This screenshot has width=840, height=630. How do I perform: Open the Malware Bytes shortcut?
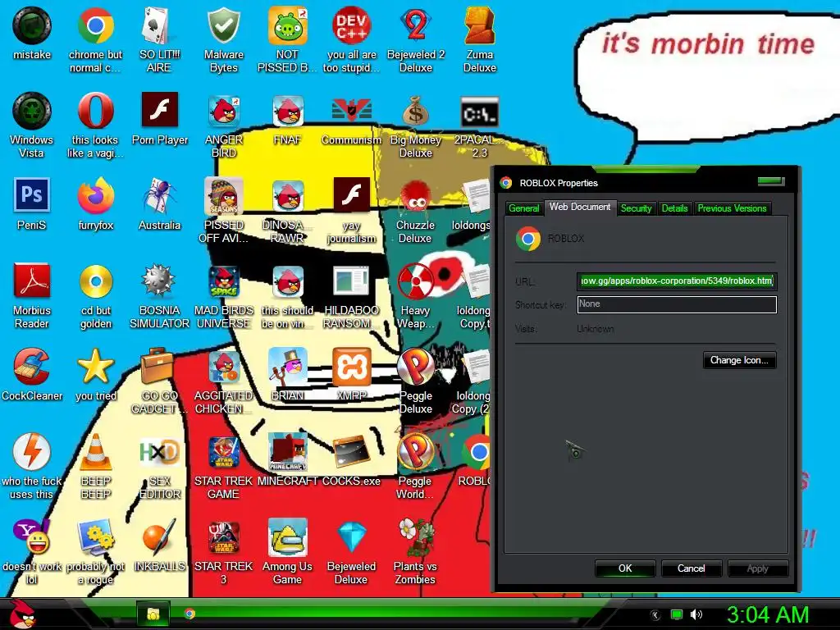(223, 25)
